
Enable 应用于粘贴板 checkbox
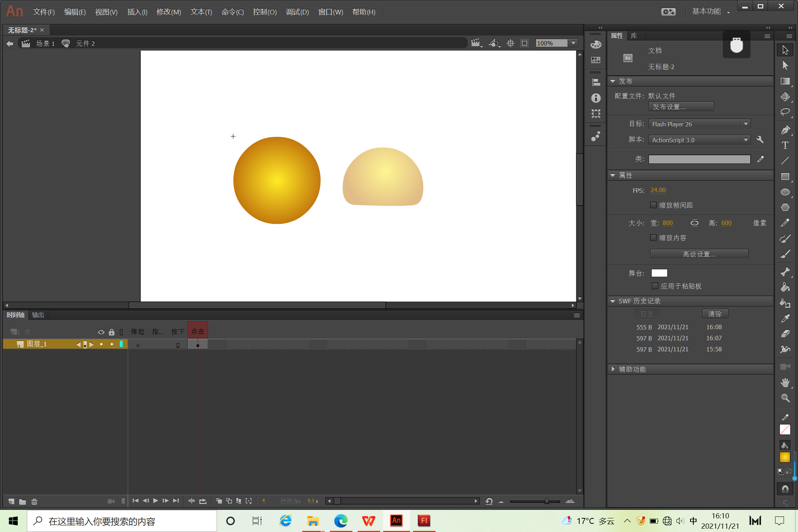[x=655, y=286]
